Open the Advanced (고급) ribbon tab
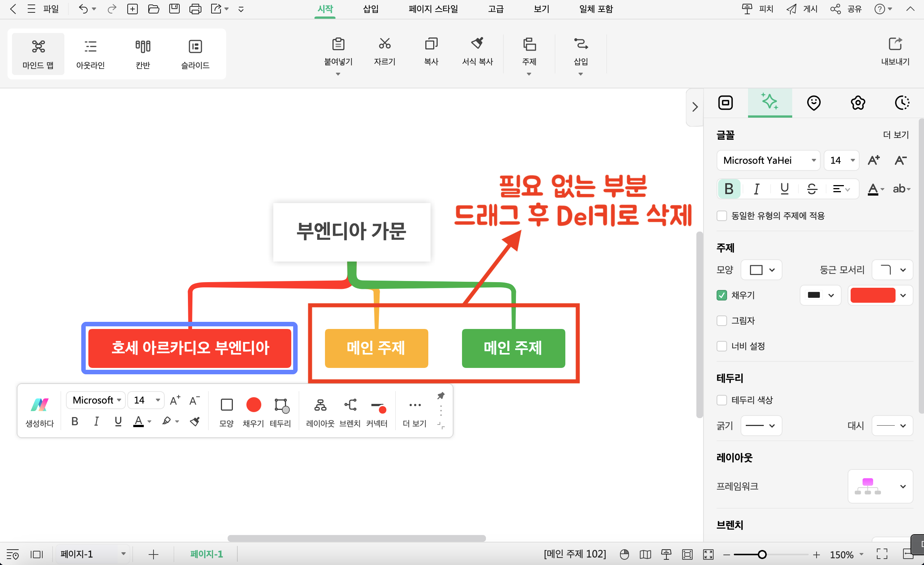The width and height of the screenshot is (924, 565). pyautogui.click(x=495, y=9)
